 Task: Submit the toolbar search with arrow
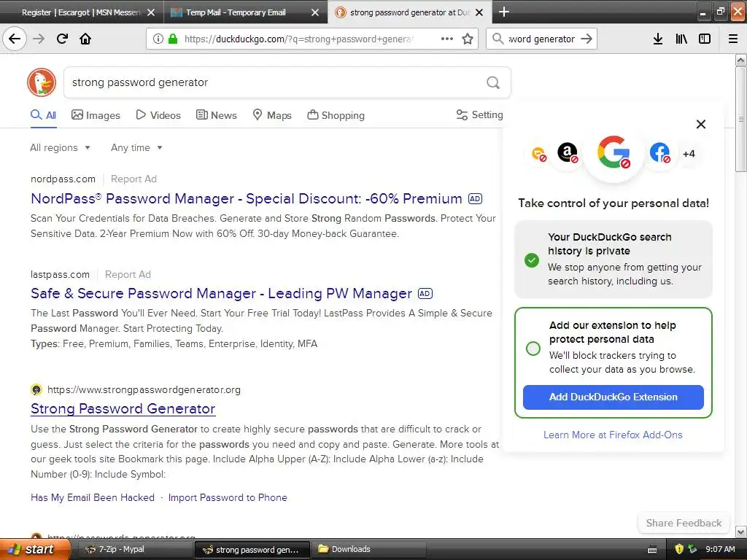pos(587,39)
